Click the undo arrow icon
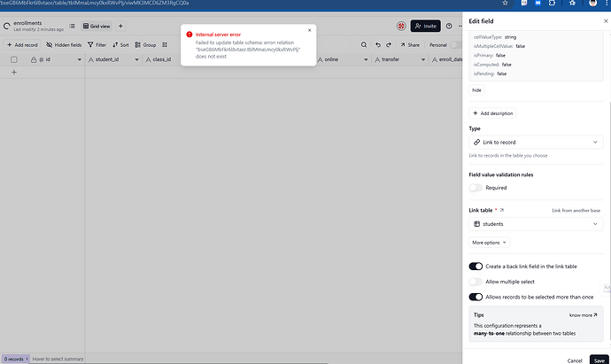Image resolution: width=611 pixels, height=364 pixels. (378, 44)
